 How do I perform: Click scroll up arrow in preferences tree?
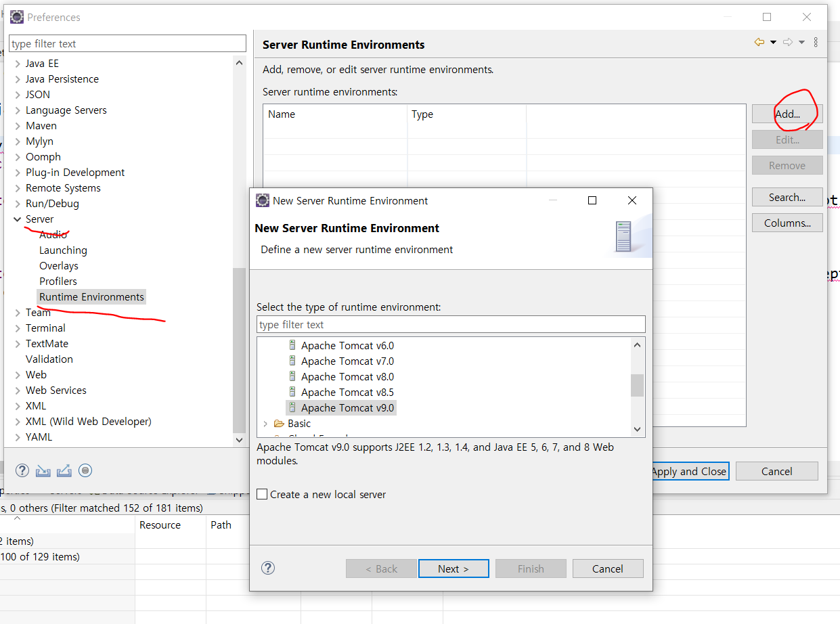[239, 63]
